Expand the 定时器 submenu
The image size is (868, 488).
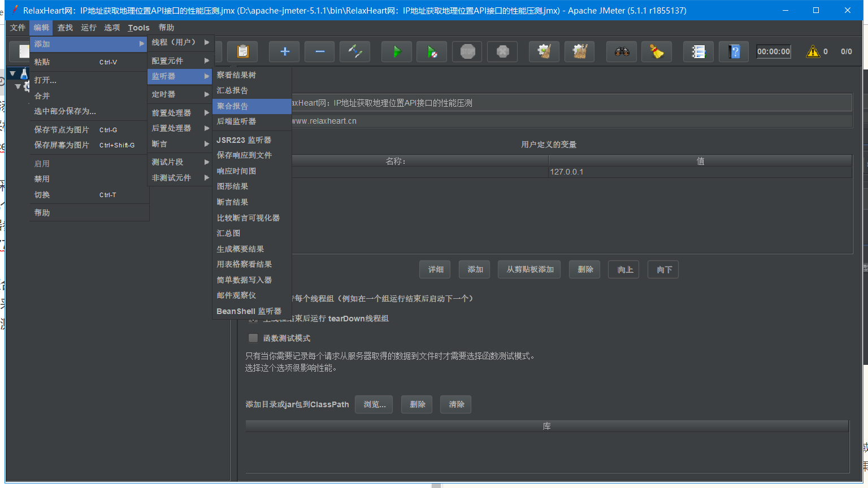click(180, 94)
